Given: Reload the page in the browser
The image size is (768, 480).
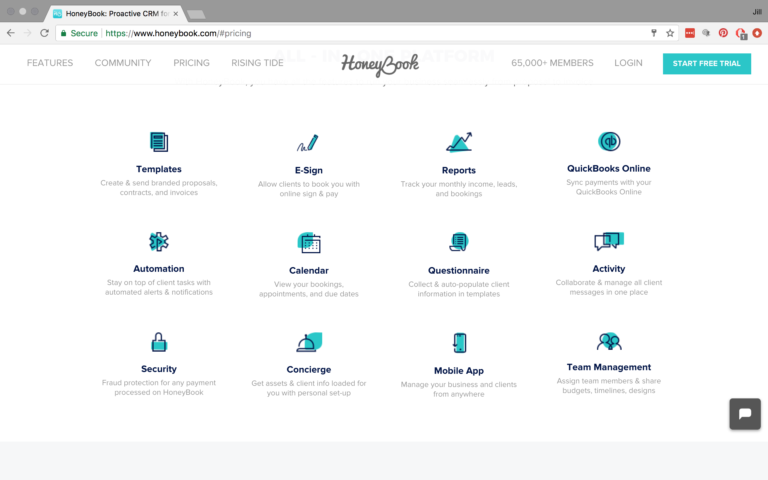Looking at the screenshot, I should click(x=44, y=33).
